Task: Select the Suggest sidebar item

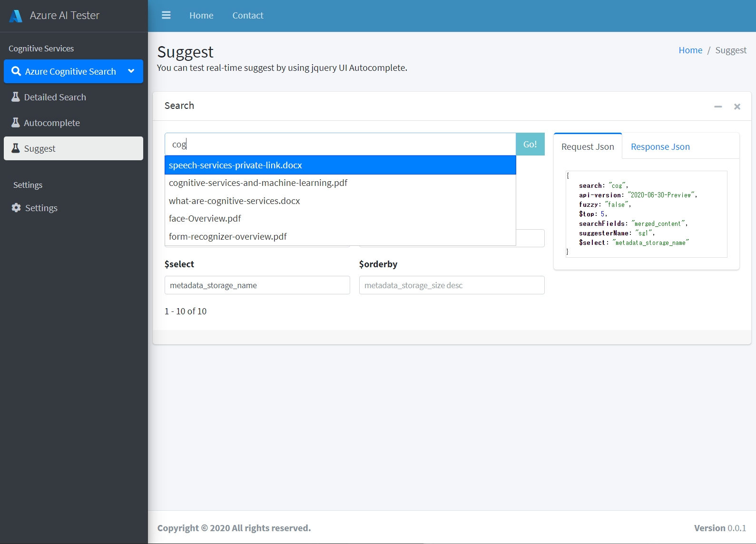Action: (x=73, y=148)
